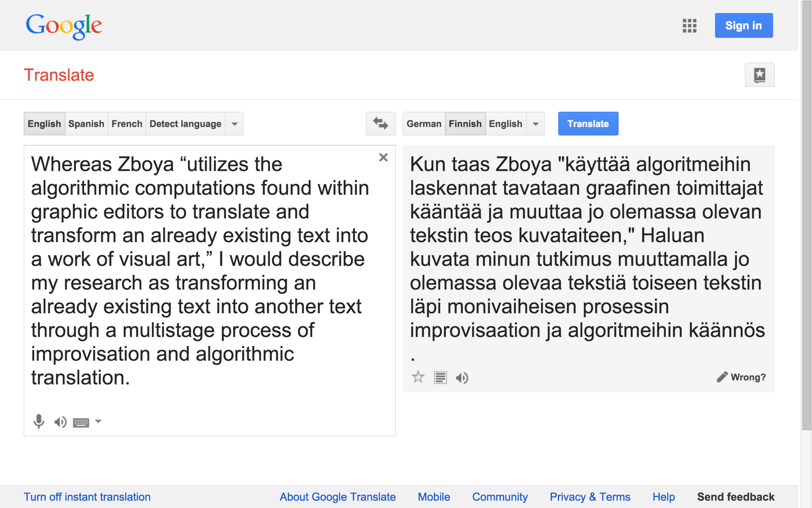This screenshot has width=812, height=508.
Task: Click the Wrong? pencil edit
Action: [x=741, y=377]
